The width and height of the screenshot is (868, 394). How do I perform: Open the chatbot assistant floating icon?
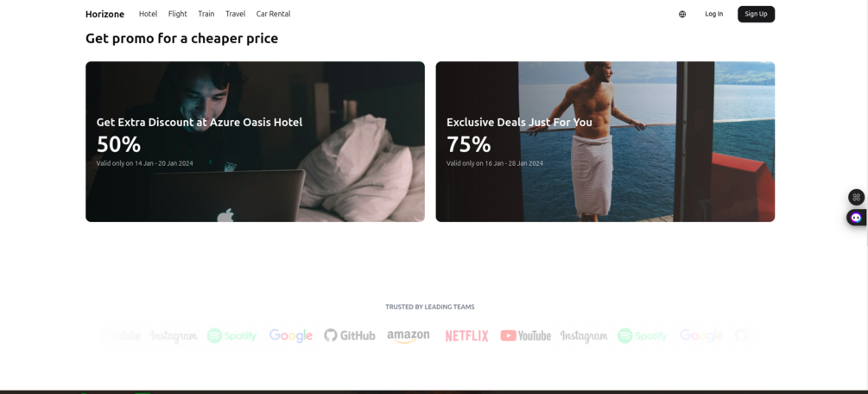(857, 217)
